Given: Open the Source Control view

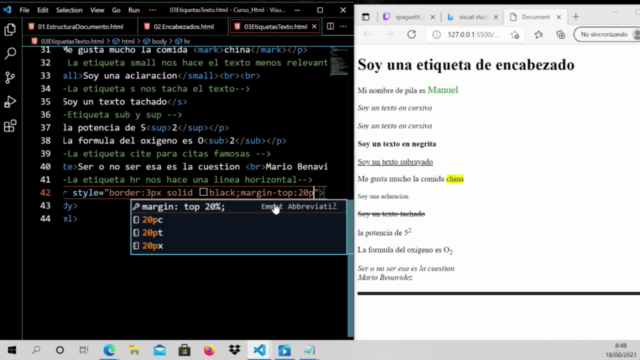Looking at the screenshot, I should point(10,77).
